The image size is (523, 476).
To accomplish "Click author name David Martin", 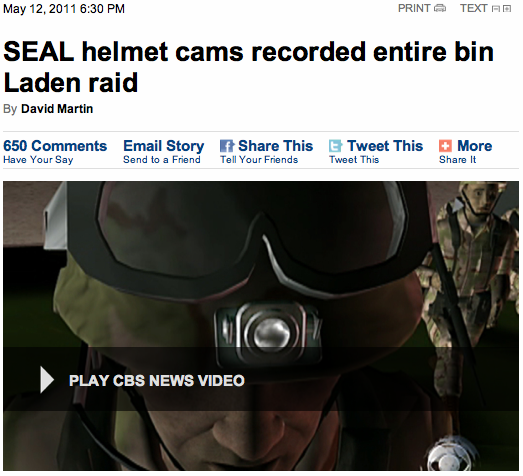I will click(x=57, y=109).
